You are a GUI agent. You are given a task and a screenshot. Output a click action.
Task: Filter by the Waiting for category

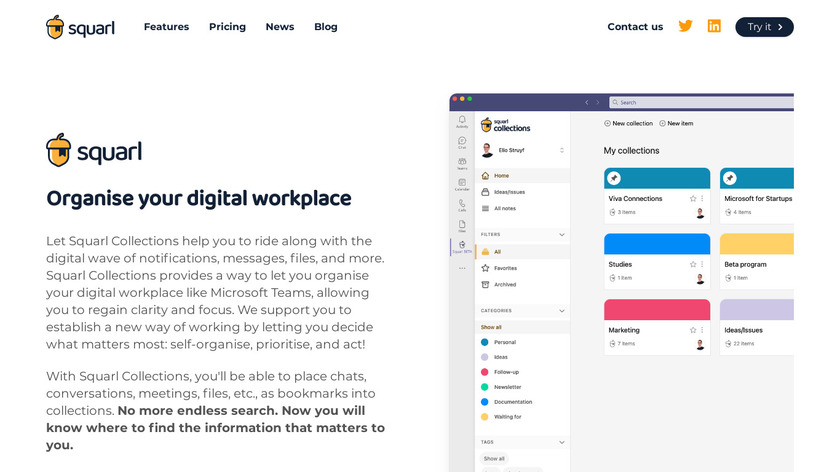[x=501, y=417]
